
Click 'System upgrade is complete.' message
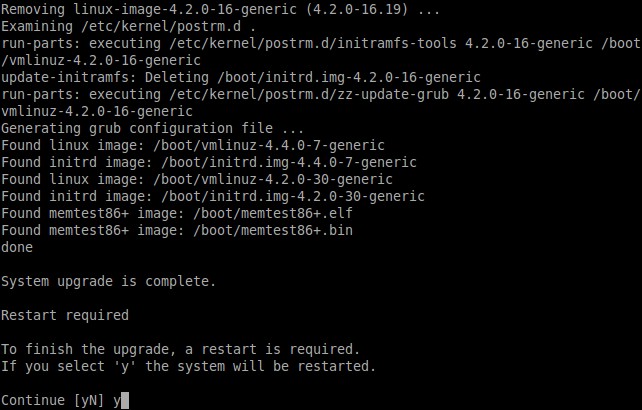click(109, 282)
